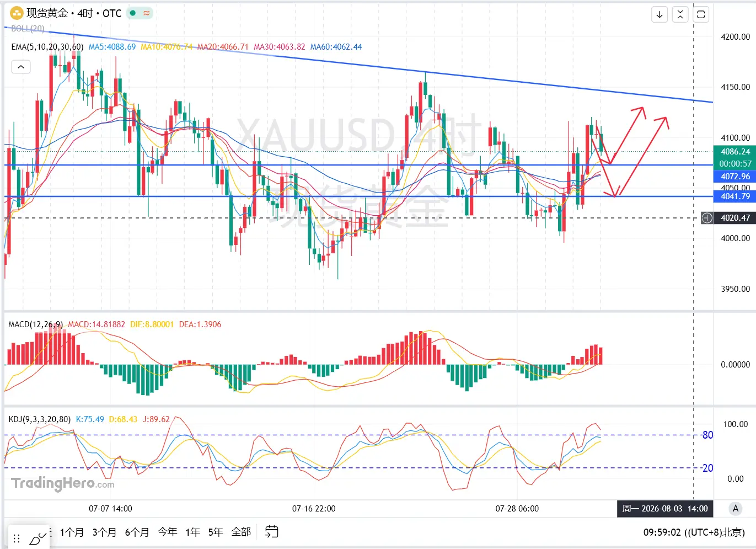Click the 4150.00 price axis label
Screen dimensions: 756x549
click(x=735, y=87)
